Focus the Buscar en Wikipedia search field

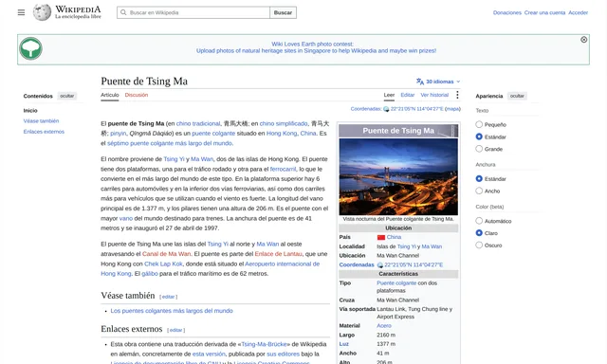[x=193, y=12]
